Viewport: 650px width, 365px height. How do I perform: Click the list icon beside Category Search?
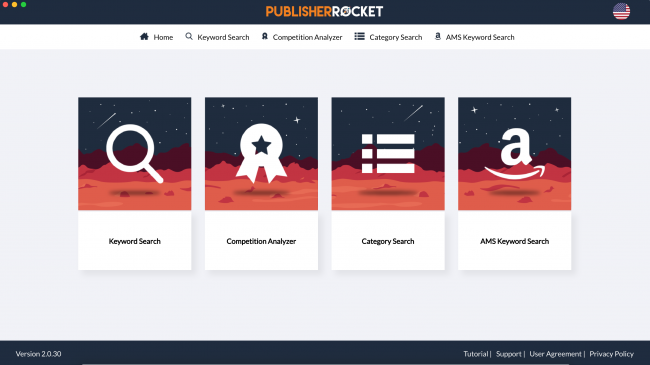click(359, 36)
